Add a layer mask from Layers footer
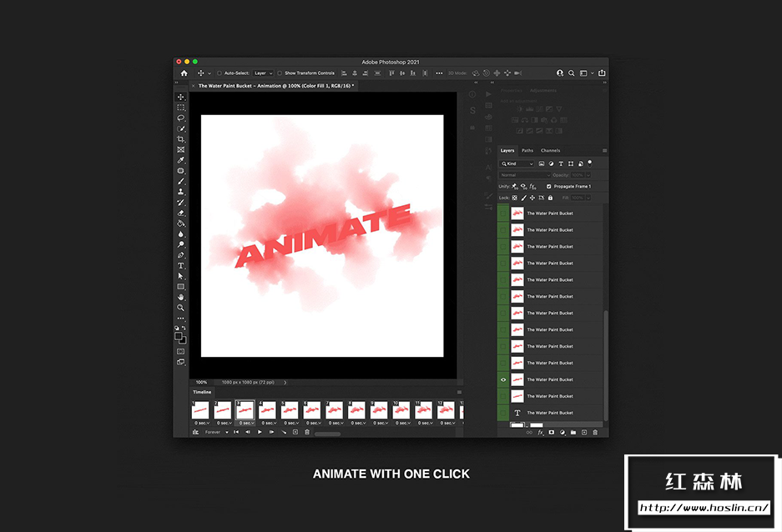 (551, 433)
